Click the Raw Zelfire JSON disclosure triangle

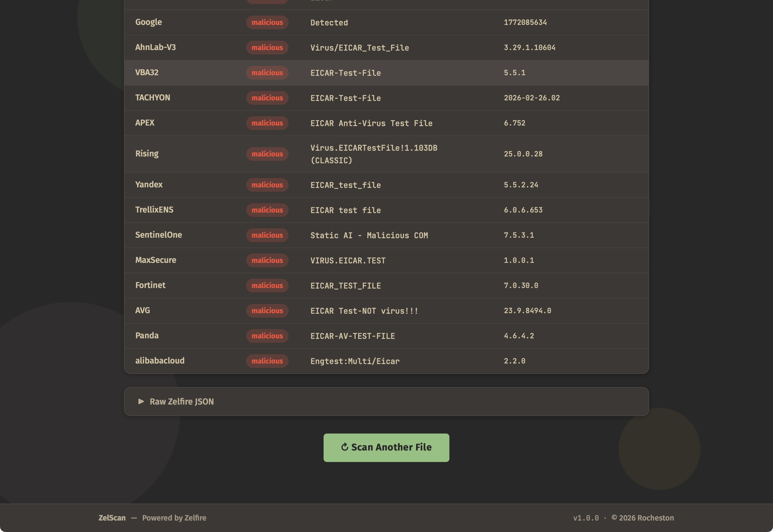141,401
